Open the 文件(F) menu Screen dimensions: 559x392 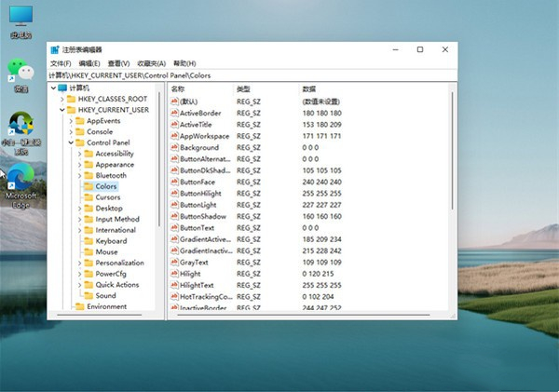(61, 62)
